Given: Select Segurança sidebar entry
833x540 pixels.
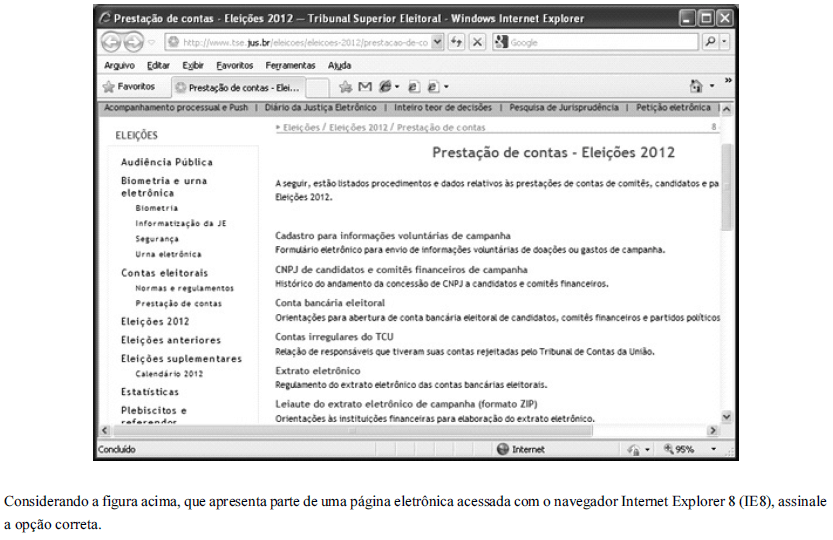Looking at the screenshot, I should (157, 239).
